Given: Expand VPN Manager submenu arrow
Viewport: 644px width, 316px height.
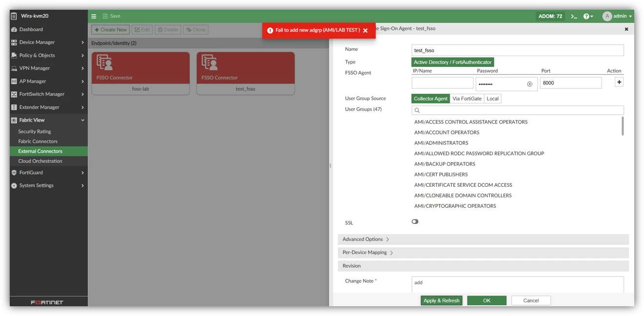Looking at the screenshot, I should [83, 68].
